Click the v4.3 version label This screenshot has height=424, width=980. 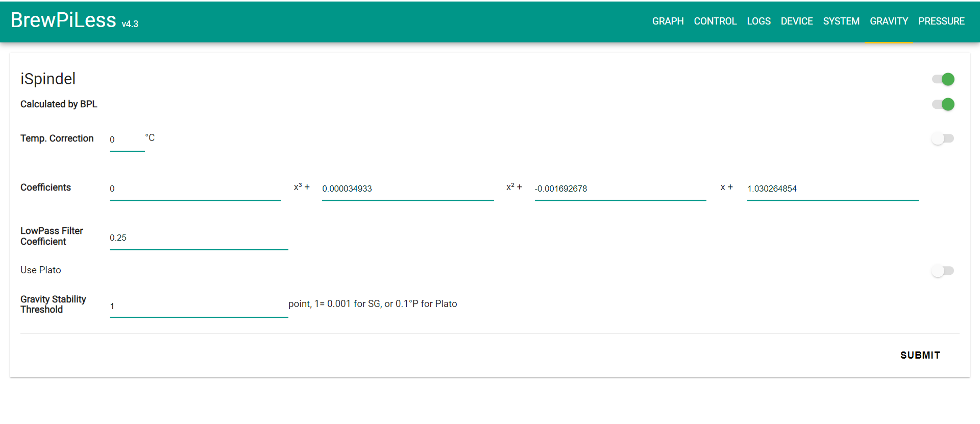pyautogui.click(x=130, y=24)
